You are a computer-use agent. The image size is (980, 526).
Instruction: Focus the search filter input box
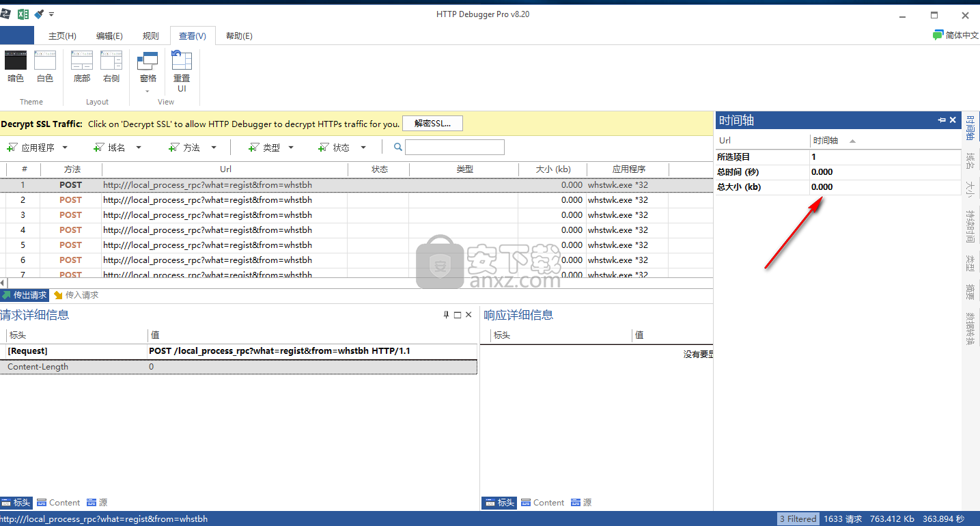click(455, 147)
